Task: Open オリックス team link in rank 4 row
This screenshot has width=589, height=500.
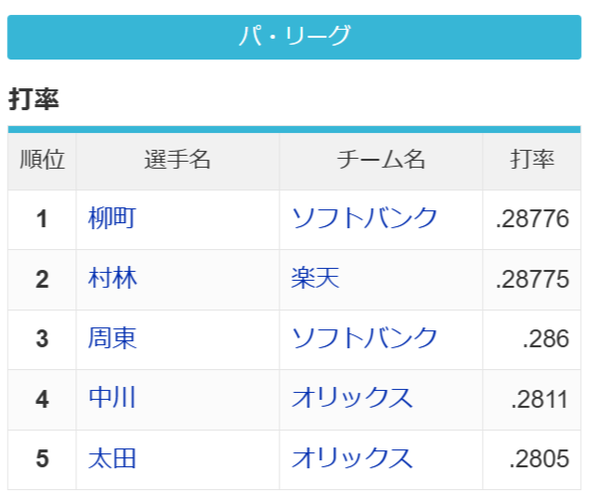Action: pos(352,398)
